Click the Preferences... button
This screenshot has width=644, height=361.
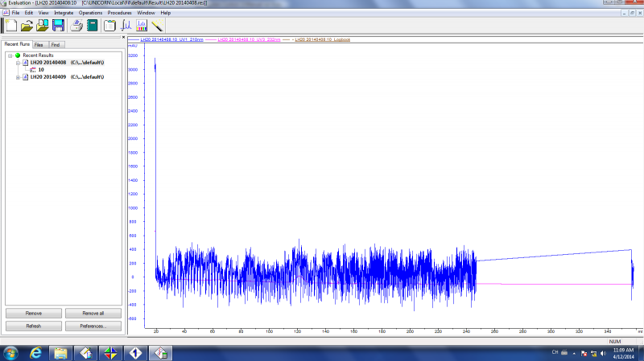click(x=94, y=326)
